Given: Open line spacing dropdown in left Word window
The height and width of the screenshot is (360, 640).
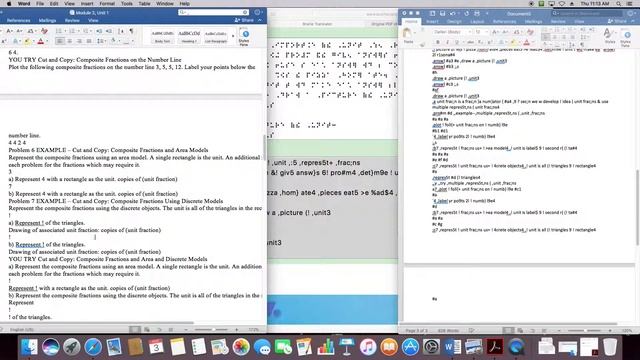Looking at the screenshot, I should pos(101,41).
